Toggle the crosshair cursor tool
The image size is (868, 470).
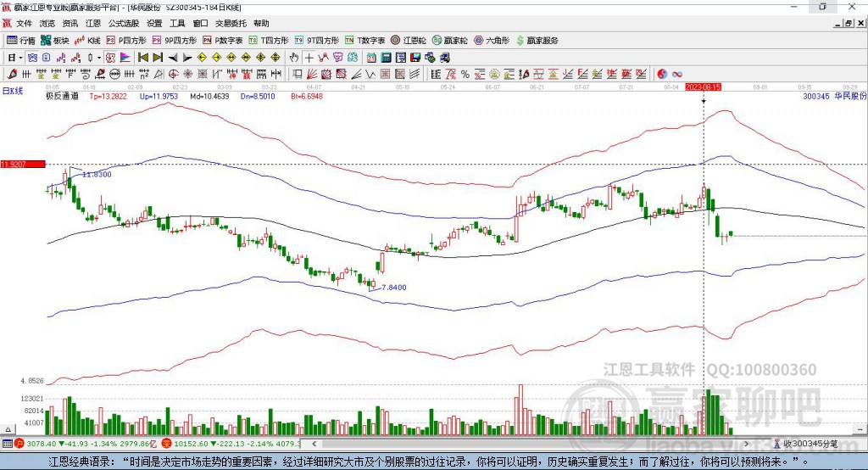309,58
